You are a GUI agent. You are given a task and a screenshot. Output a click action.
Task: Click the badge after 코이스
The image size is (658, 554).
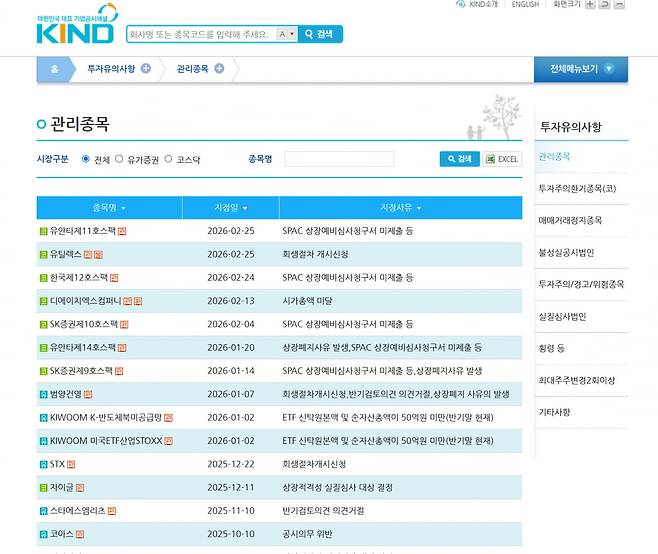80,534
